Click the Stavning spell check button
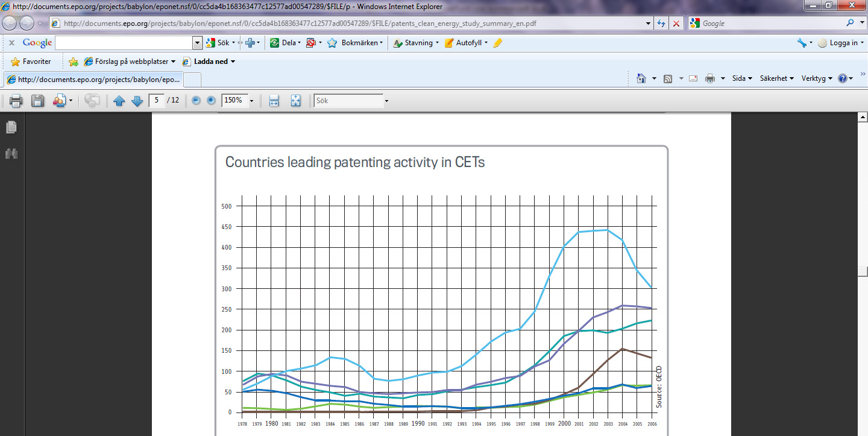Image resolution: width=868 pixels, height=436 pixels. (x=415, y=43)
